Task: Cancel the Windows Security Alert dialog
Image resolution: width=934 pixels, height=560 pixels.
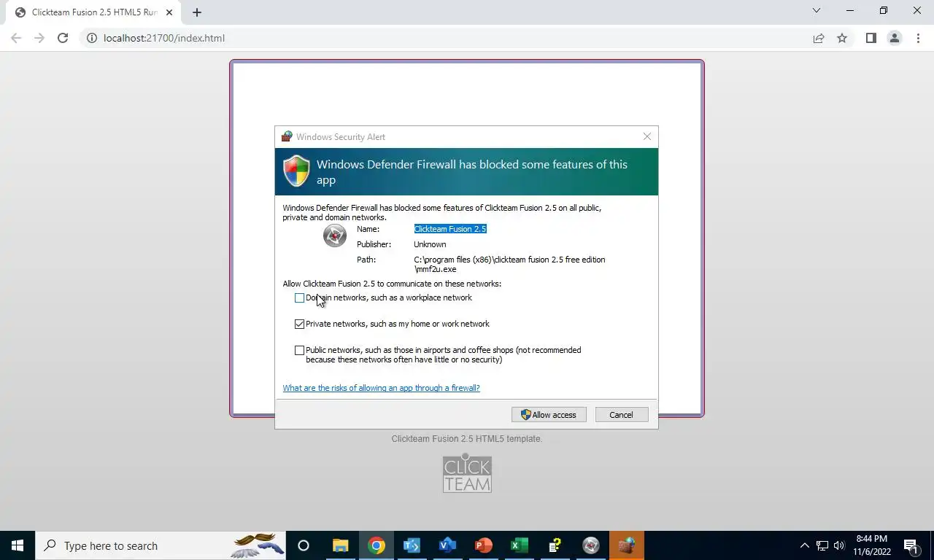Action: 622,415
